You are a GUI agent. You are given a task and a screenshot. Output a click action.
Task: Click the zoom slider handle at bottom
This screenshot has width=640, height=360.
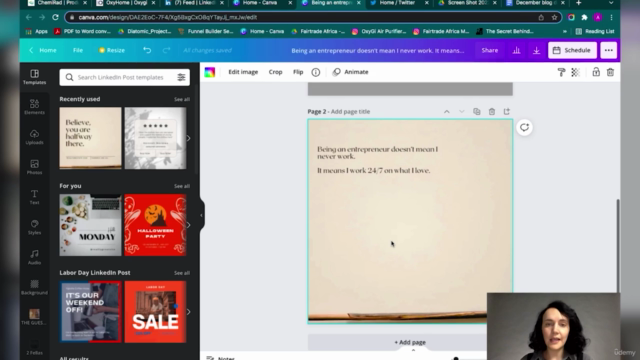pyautogui.click(x=456, y=359)
